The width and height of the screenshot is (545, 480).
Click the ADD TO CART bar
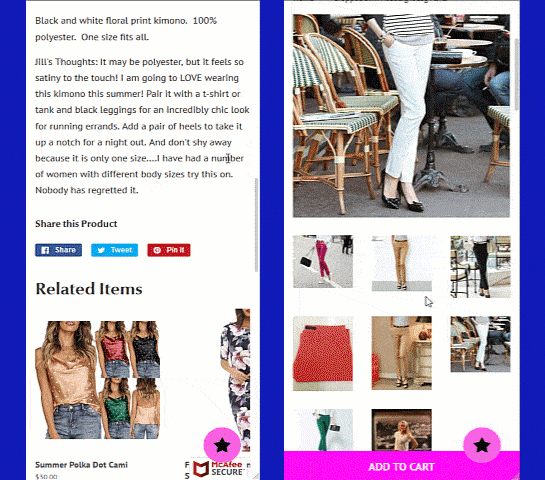[x=401, y=466]
